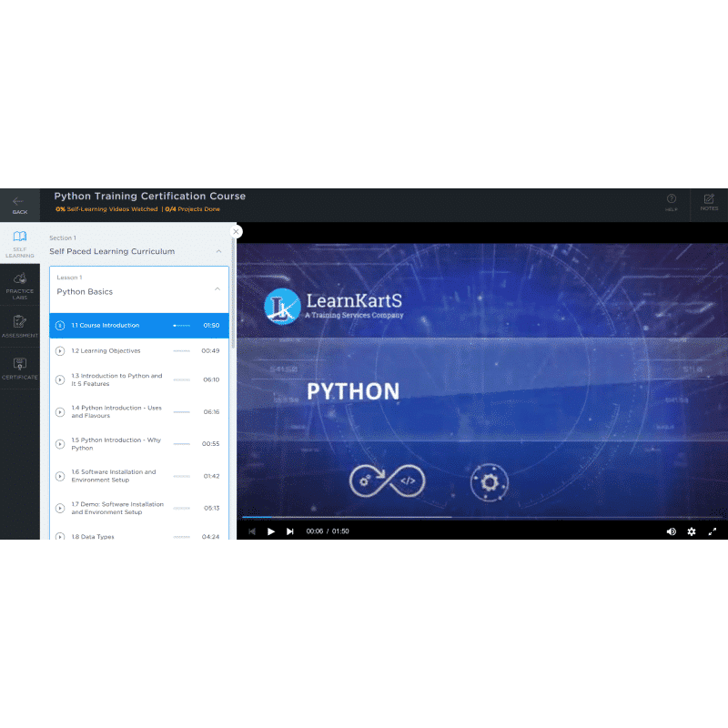Screen dimensions: 728x728
Task: Open the Assessment sidebar tab
Action: click(20, 326)
